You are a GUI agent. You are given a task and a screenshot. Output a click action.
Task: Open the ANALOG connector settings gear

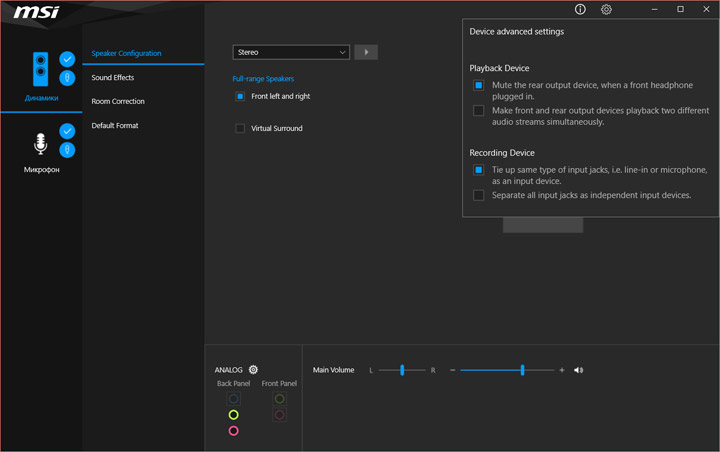click(253, 370)
